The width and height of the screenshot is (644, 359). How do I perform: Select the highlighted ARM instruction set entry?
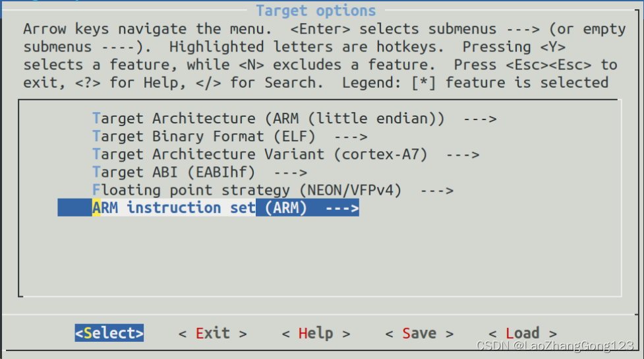(x=208, y=208)
